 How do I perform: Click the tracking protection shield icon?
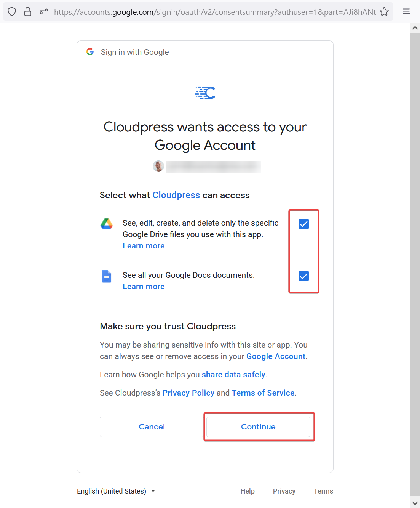pos(12,12)
